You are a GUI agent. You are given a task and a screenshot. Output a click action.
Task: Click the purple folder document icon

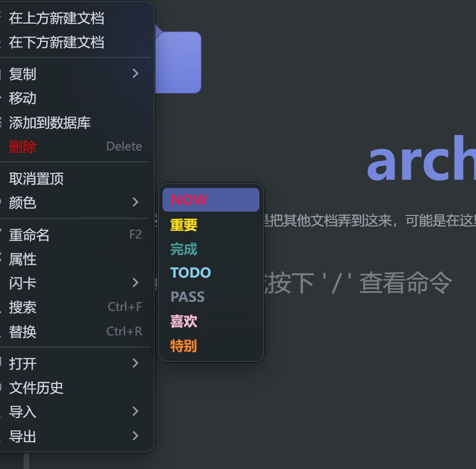[178, 62]
